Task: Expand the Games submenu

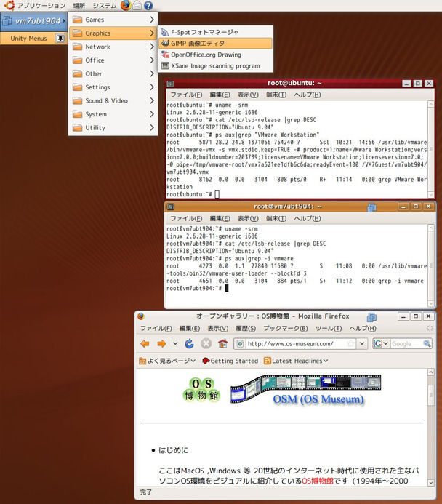Action: click(x=113, y=20)
